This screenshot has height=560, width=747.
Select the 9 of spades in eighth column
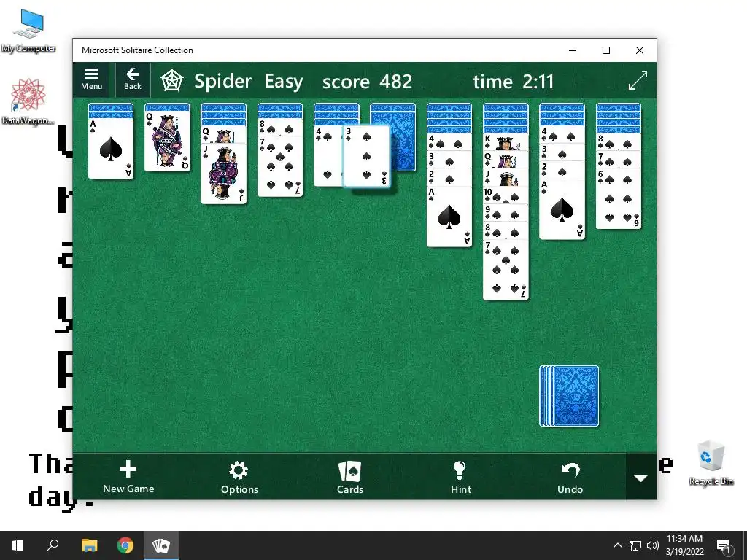pos(506,213)
